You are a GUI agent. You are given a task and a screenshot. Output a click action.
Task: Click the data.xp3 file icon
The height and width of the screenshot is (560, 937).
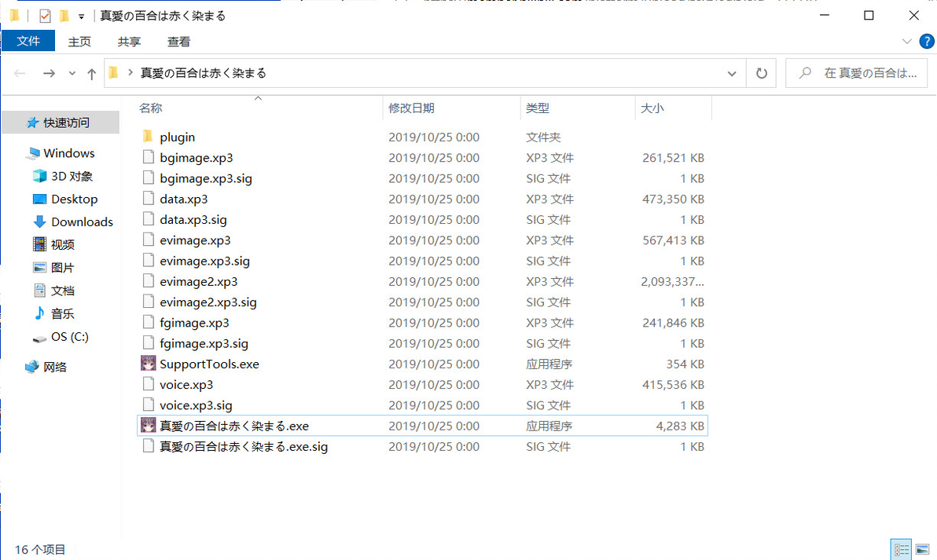pos(149,199)
